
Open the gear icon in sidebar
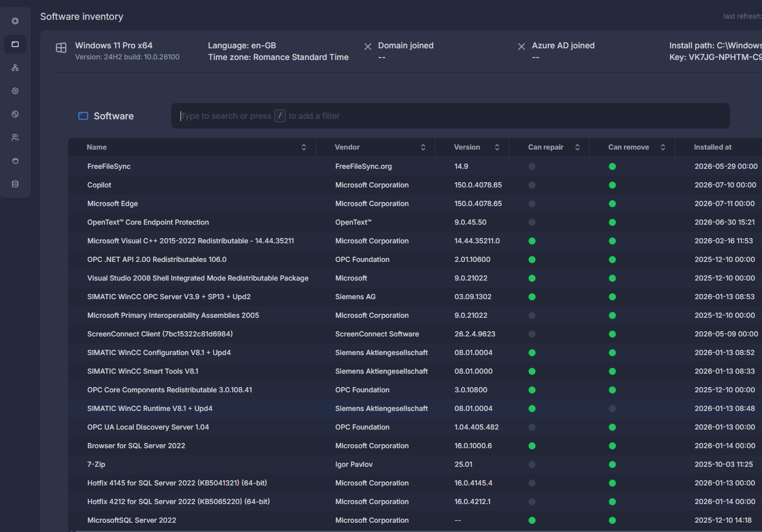pyautogui.click(x=15, y=91)
